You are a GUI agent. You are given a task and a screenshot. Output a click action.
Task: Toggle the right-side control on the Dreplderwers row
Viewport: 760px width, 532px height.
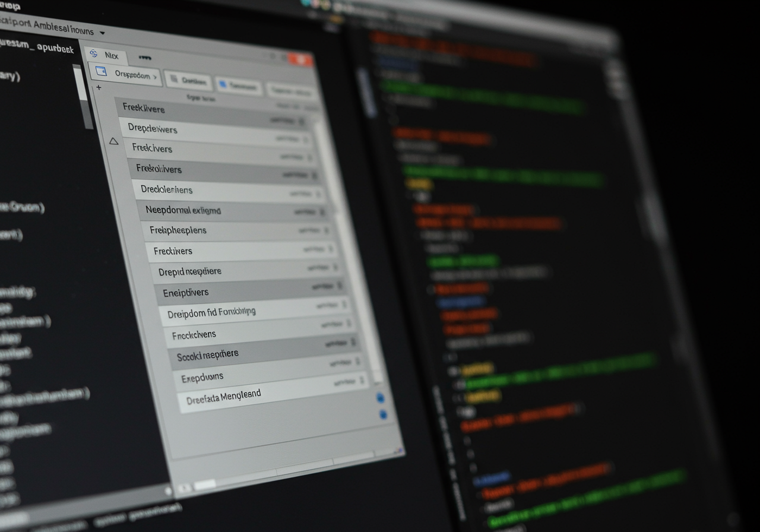(x=306, y=140)
